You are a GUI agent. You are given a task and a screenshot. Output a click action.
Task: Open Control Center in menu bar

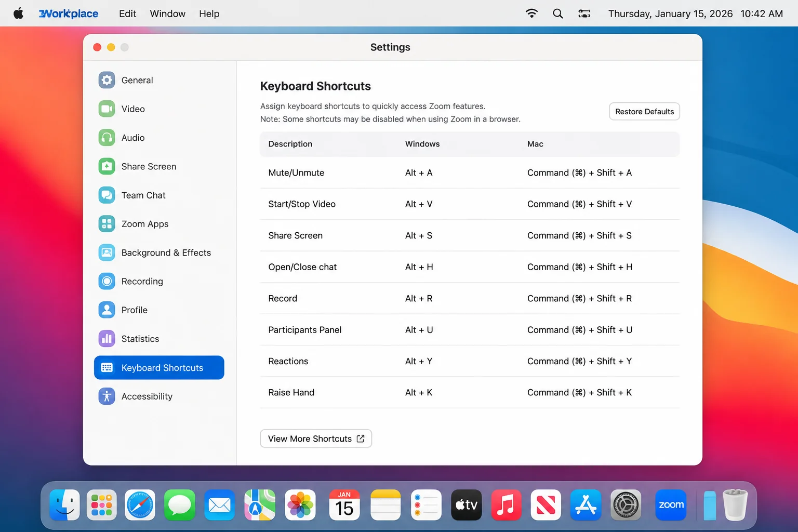coord(584,14)
